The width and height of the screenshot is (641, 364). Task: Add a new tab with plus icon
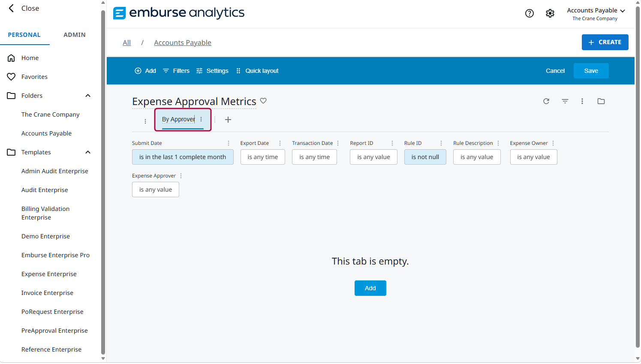point(228,120)
